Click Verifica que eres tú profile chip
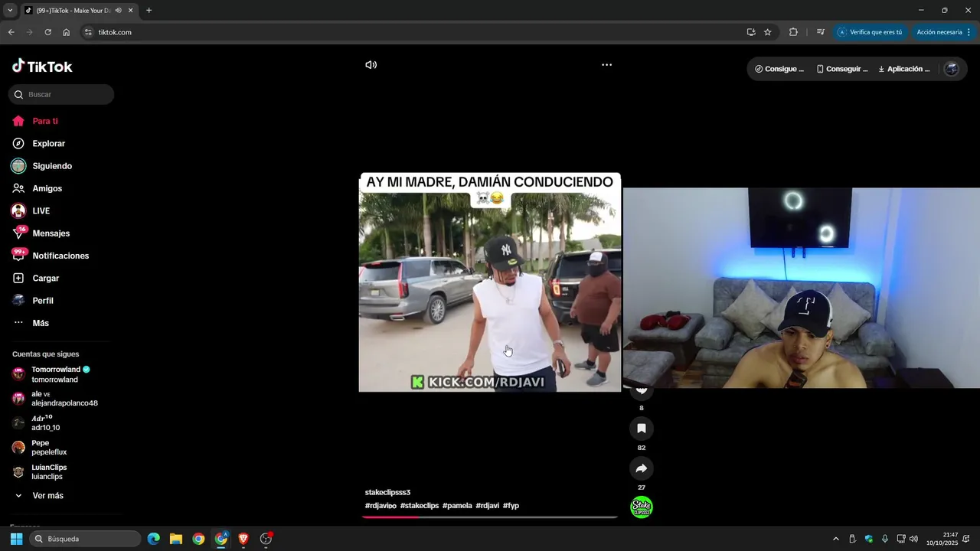The width and height of the screenshot is (980, 551). [870, 32]
